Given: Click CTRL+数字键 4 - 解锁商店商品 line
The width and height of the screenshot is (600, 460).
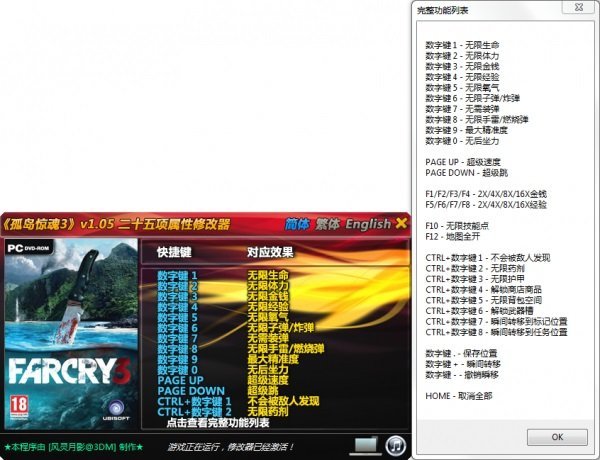Looking at the screenshot, I should click(484, 290).
